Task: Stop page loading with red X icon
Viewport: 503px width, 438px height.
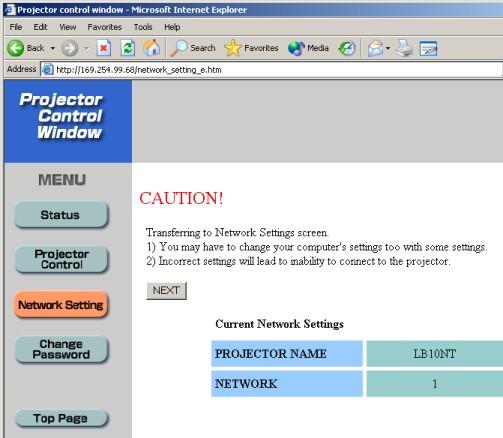Action: (x=104, y=48)
